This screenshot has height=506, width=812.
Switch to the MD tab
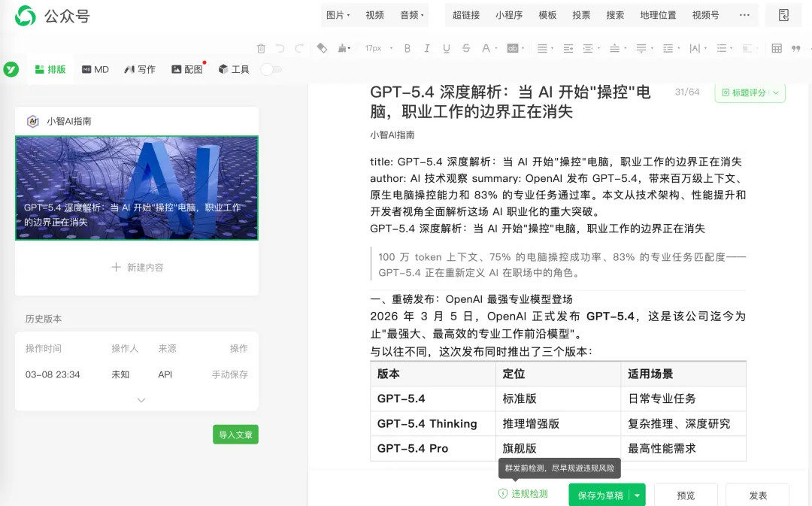(x=95, y=69)
